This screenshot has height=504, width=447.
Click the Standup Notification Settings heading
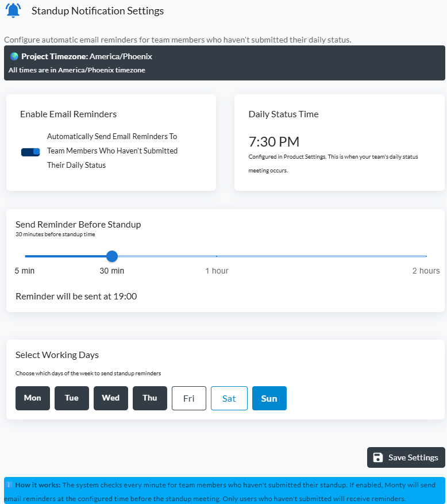click(98, 10)
